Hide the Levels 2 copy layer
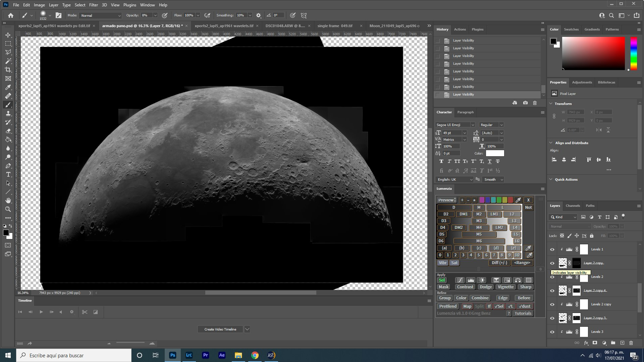Viewport: 644px width, 362px height. (x=552, y=304)
